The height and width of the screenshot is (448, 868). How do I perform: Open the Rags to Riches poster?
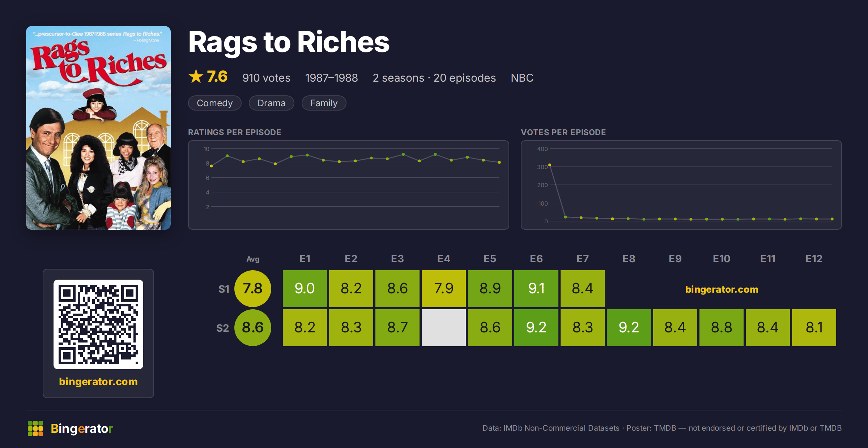[98, 128]
